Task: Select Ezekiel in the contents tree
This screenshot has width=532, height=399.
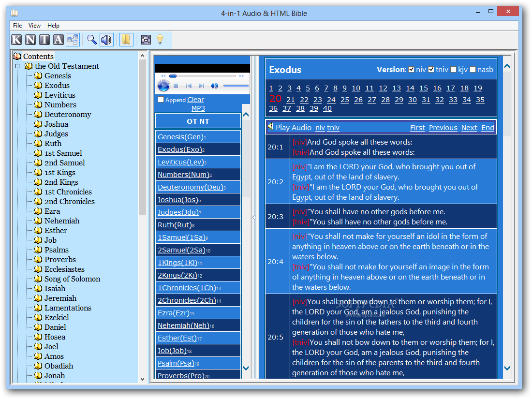Action: pos(57,318)
